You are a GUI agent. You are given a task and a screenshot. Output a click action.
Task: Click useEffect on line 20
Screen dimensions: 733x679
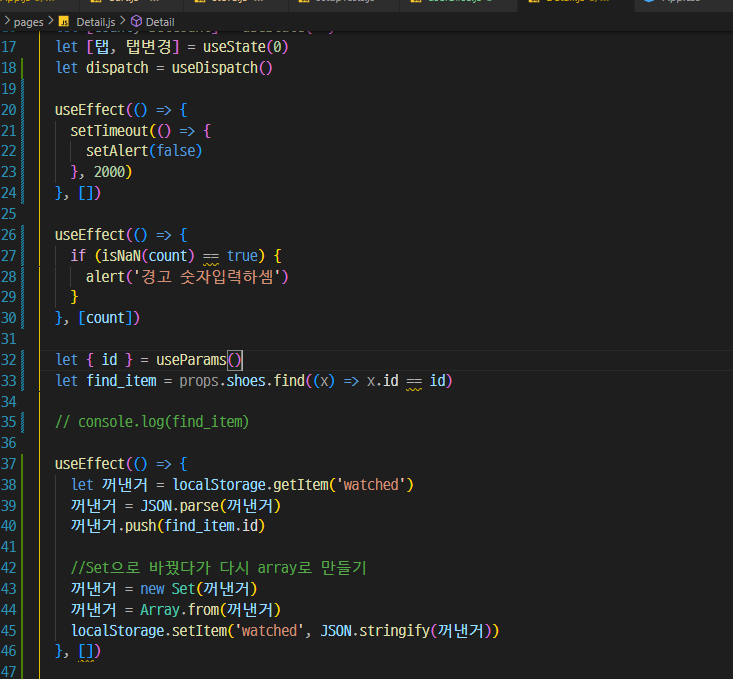point(90,110)
